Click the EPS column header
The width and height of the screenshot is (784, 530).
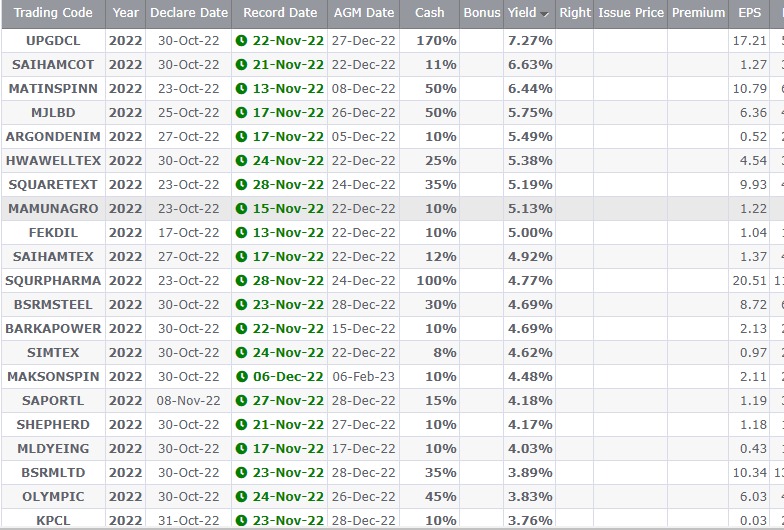[x=749, y=13]
